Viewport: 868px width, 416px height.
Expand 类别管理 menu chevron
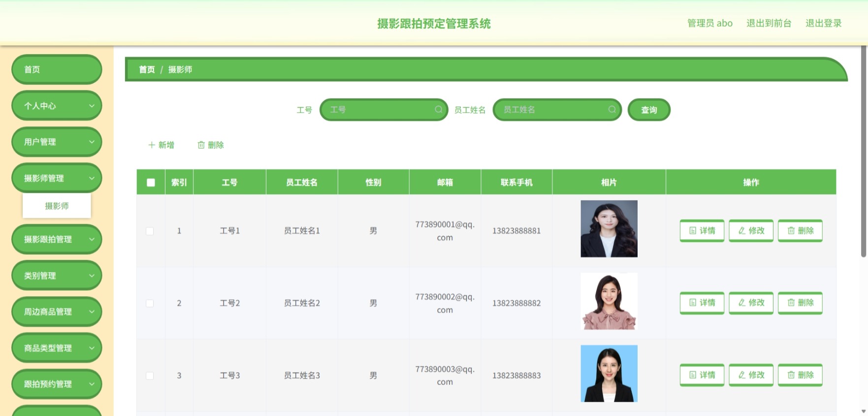click(92, 276)
